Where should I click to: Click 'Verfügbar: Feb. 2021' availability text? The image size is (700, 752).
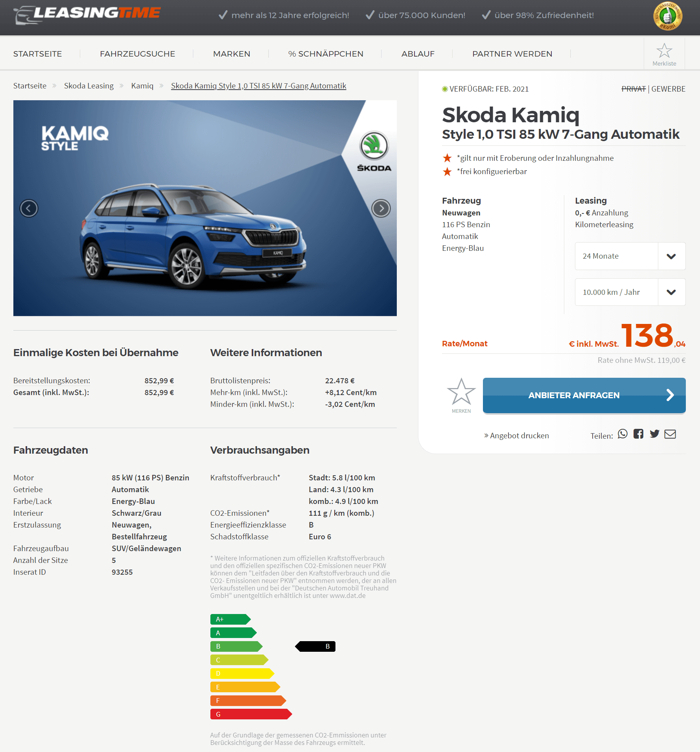tap(489, 89)
